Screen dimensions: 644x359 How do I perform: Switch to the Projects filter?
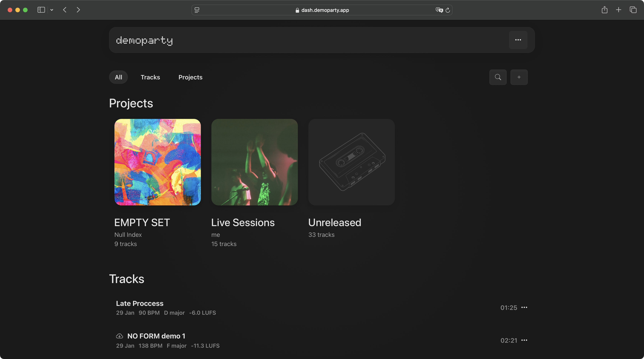(190, 77)
